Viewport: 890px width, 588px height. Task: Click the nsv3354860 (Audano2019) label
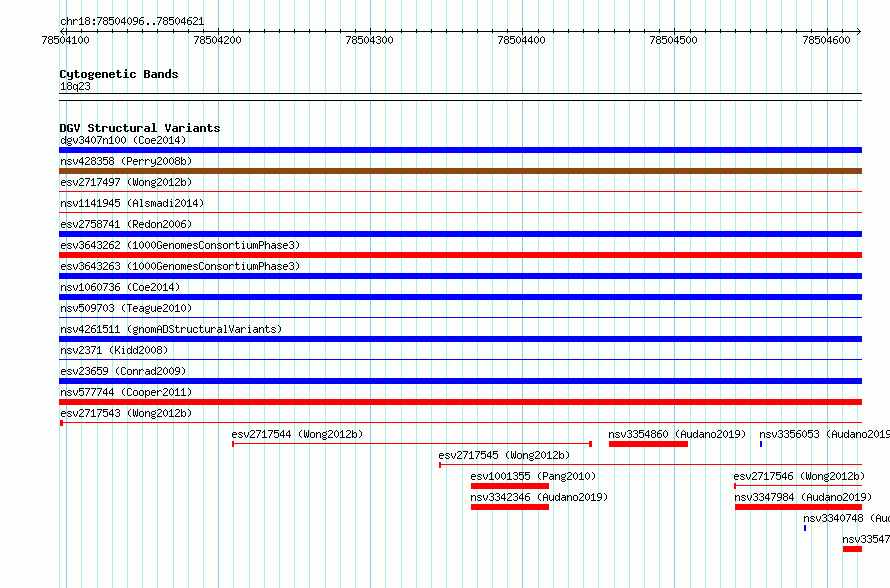click(677, 434)
